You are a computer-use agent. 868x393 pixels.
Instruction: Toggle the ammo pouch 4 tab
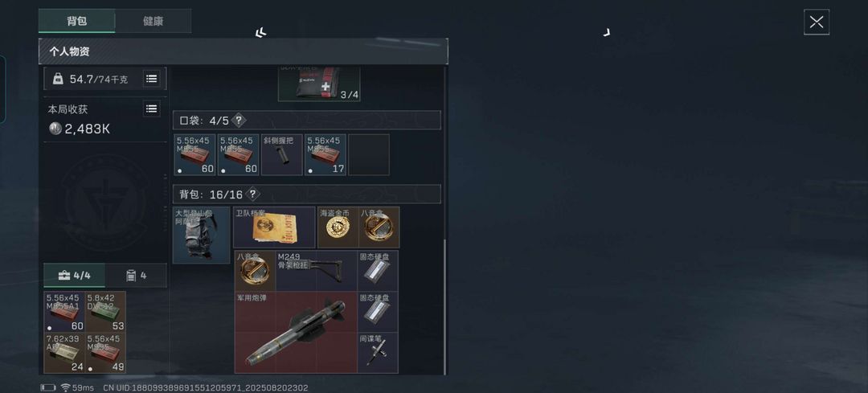point(136,275)
